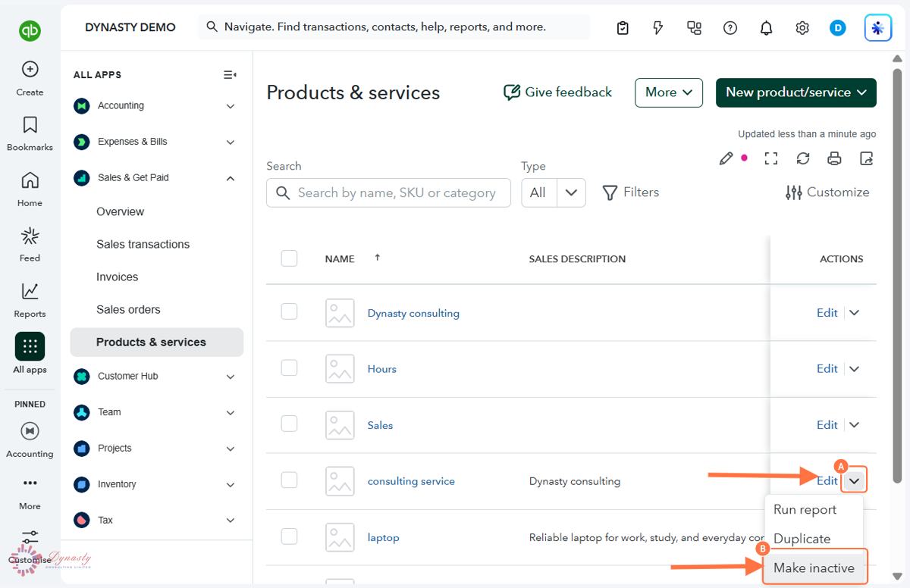Sort by the NAME column header
The height and width of the screenshot is (588, 910).
340,259
